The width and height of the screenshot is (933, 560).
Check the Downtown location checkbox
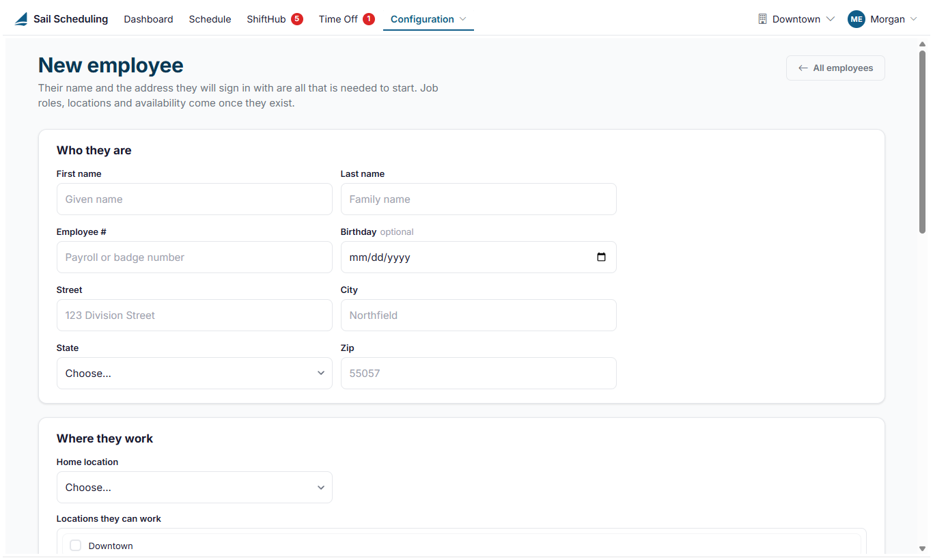75,546
